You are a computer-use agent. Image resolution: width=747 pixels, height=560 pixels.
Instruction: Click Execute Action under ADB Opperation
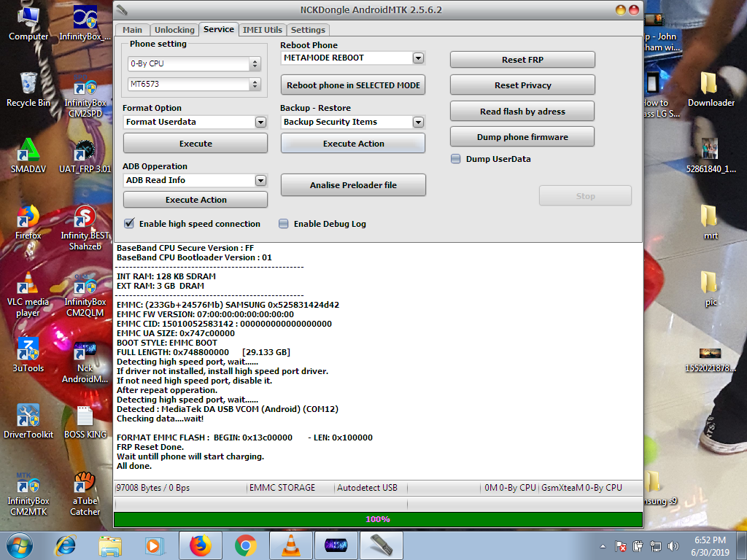196,200
